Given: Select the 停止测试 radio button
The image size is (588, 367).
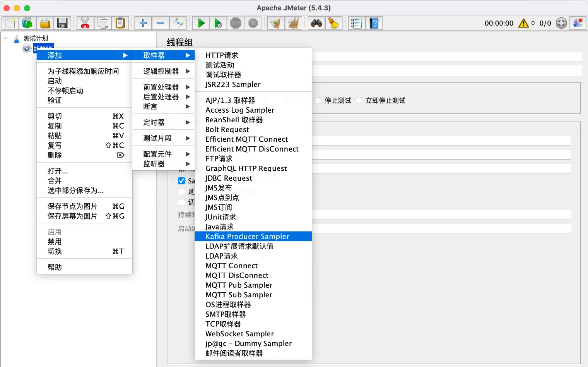Looking at the screenshot, I should click(x=318, y=101).
